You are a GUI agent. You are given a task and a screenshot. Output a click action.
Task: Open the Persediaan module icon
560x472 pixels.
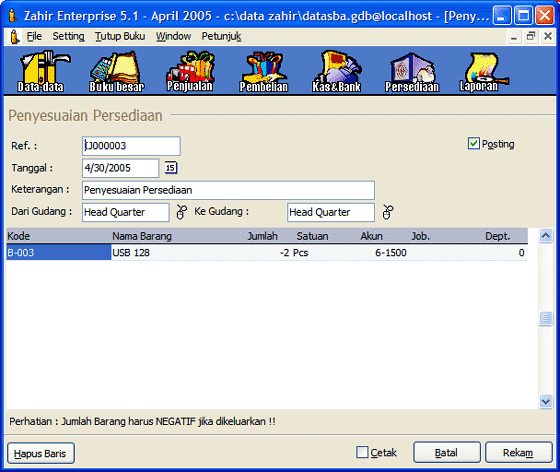412,72
